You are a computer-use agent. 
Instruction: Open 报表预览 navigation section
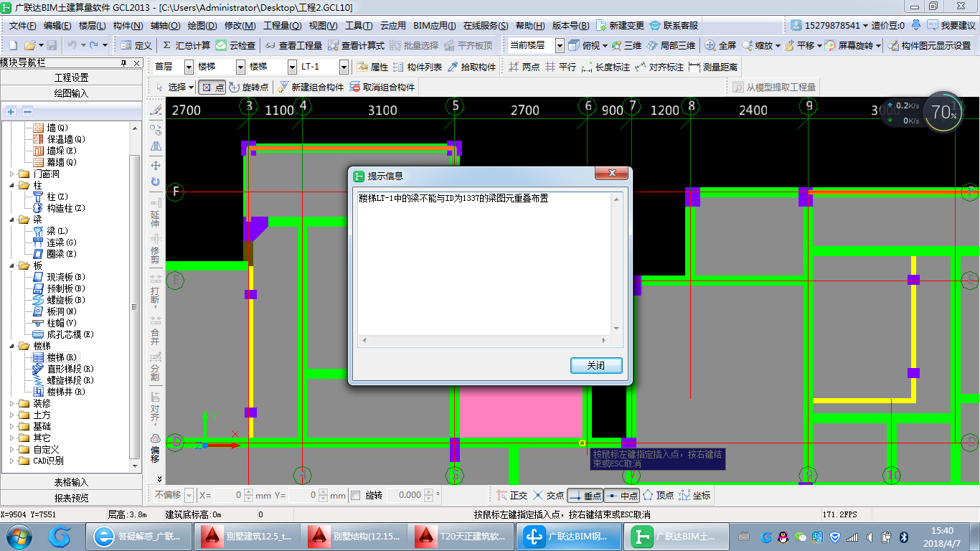coord(71,498)
